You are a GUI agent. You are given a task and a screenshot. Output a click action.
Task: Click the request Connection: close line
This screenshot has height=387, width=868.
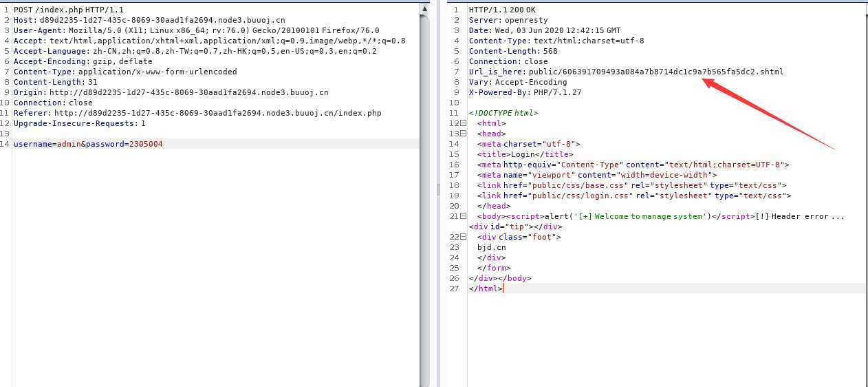coord(54,103)
